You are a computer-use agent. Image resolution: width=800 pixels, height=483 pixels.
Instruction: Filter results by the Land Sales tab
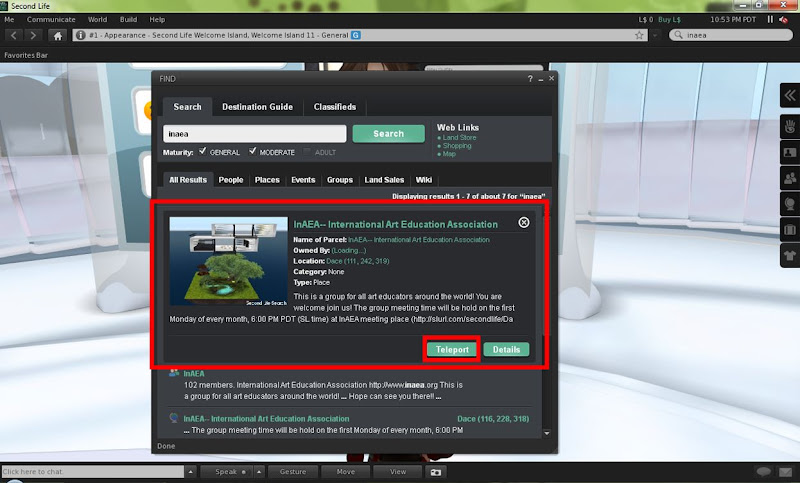(x=384, y=180)
